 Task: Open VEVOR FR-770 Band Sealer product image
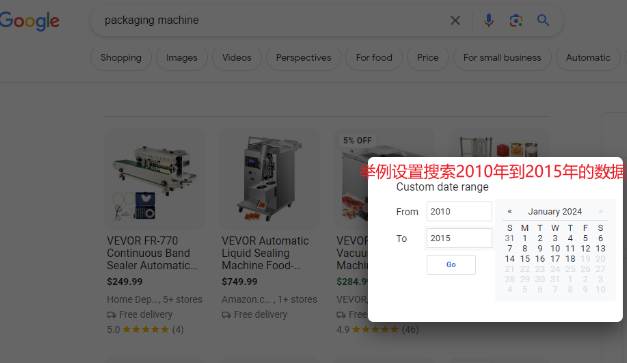(x=154, y=179)
